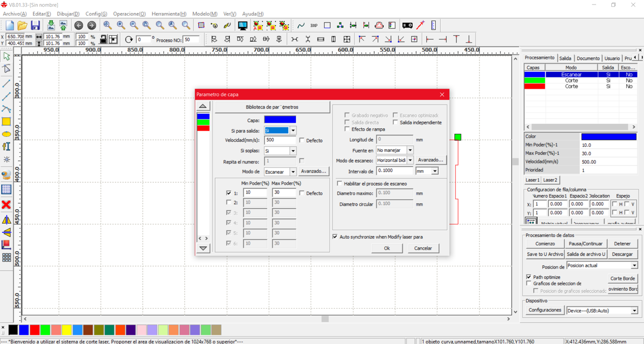Image resolution: width=644 pixels, height=344 pixels.
Task: Move layer up with triangle button in dialog
Action: [x=203, y=107]
